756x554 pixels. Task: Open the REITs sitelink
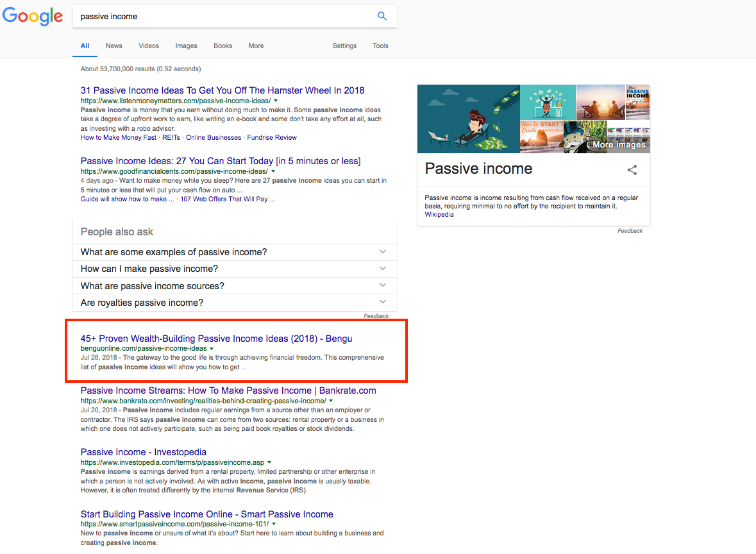pyautogui.click(x=171, y=137)
